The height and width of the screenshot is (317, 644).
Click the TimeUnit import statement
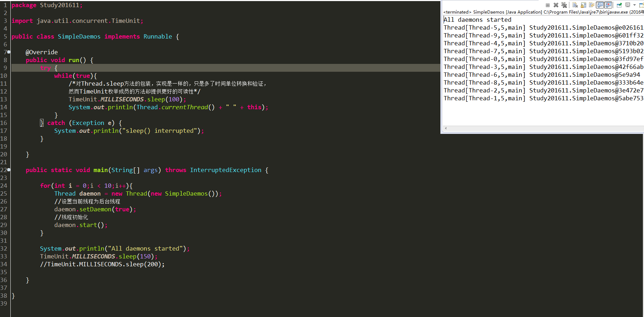coord(77,21)
